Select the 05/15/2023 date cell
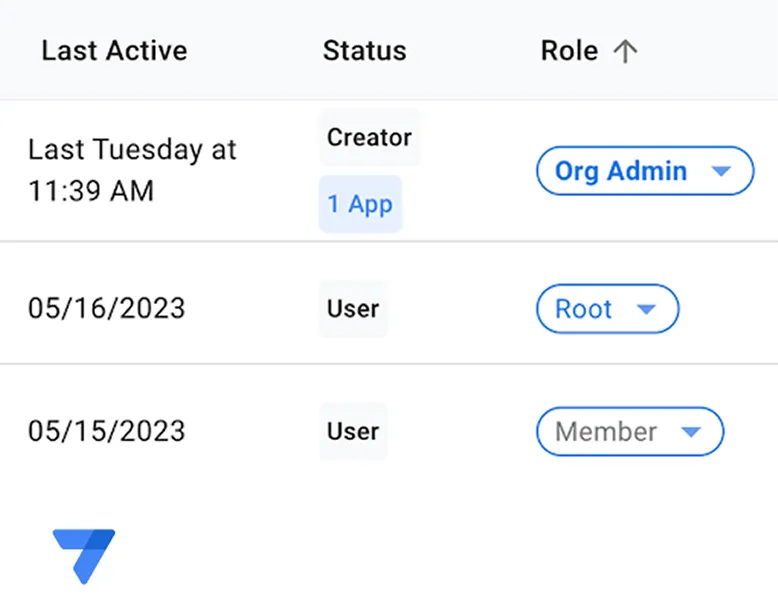 106,431
